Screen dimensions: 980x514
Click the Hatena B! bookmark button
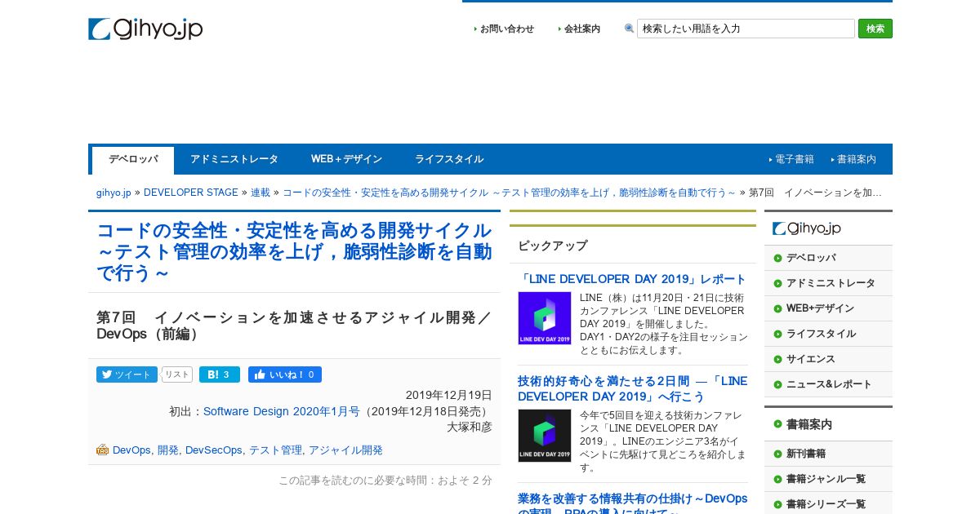[x=220, y=374]
